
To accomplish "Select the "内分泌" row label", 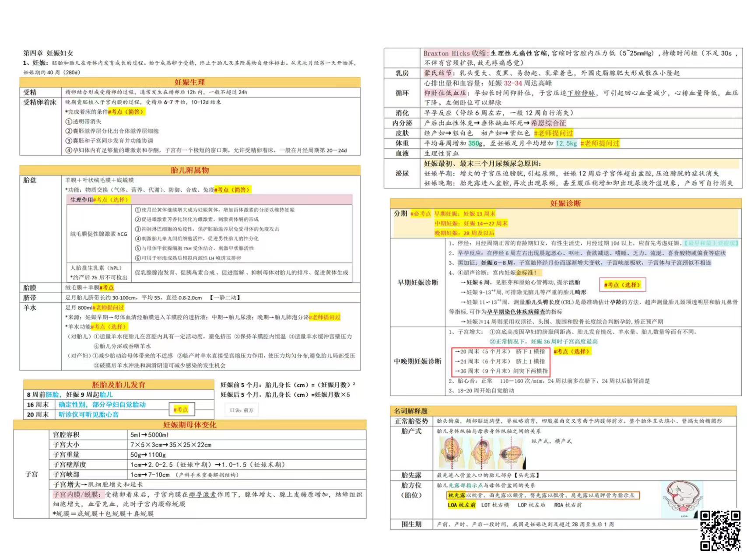I will (x=402, y=123).
